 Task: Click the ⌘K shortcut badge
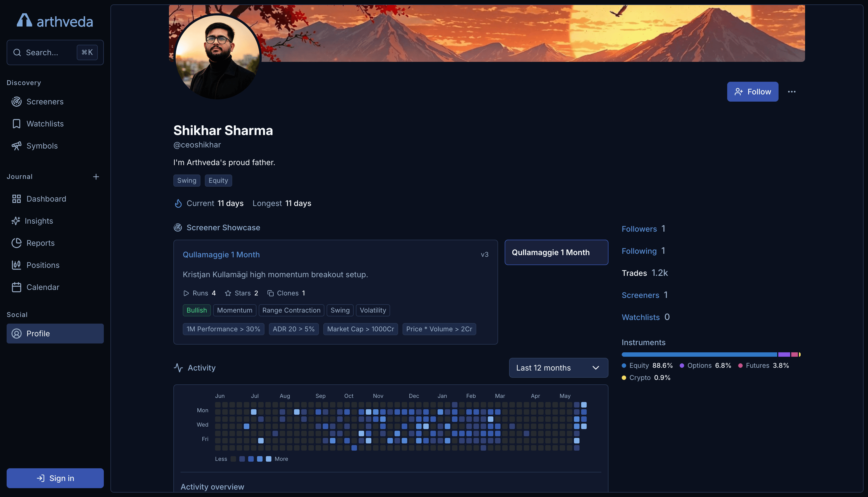point(87,52)
